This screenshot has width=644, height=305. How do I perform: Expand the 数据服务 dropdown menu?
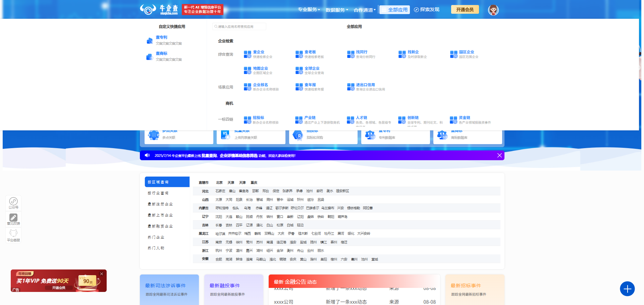click(337, 10)
